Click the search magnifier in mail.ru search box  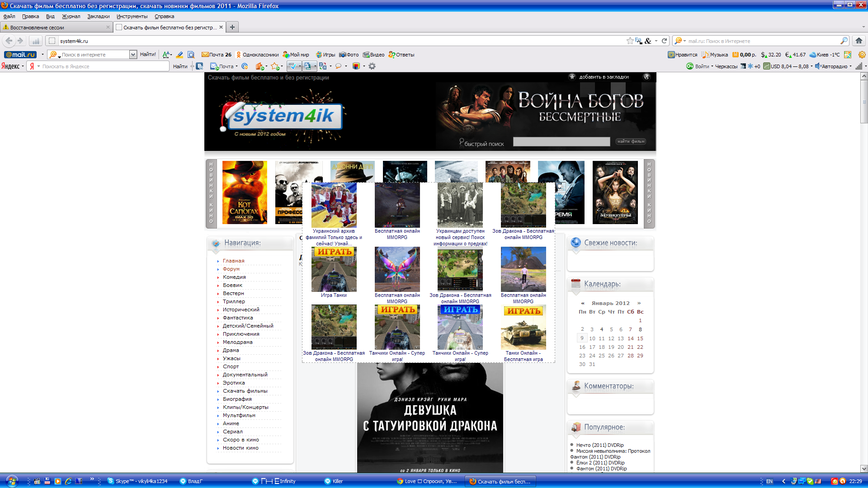click(x=844, y=41)
